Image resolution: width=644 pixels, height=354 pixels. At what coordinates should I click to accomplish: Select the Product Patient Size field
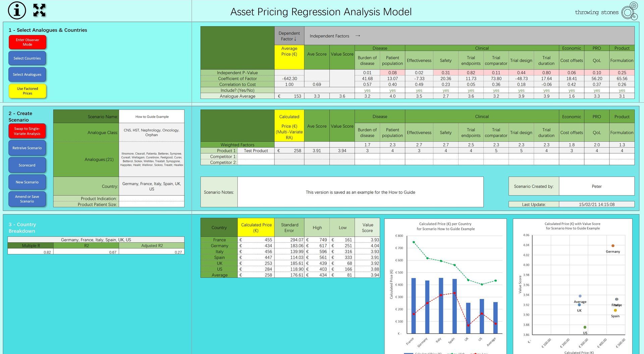tap(152, 204)
